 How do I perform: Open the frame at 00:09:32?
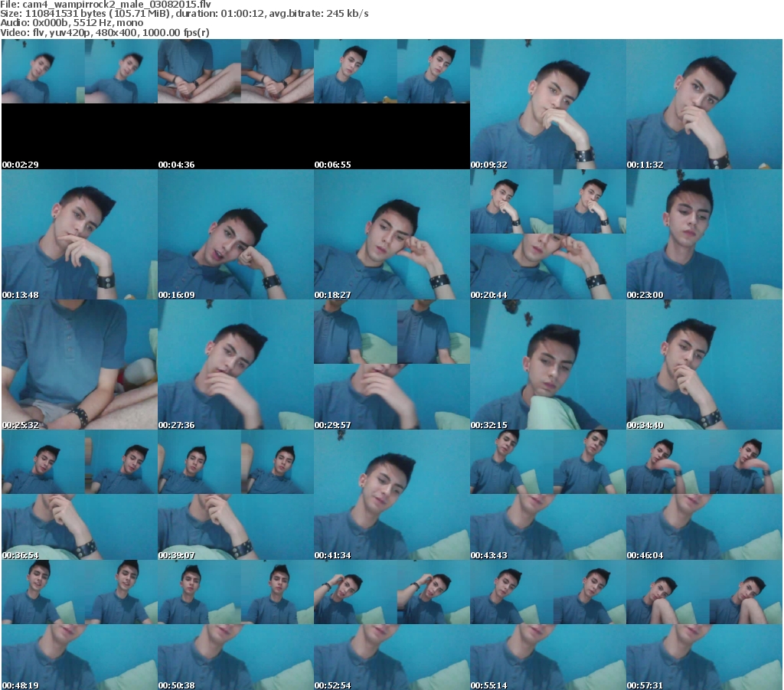tap(548, 104)
